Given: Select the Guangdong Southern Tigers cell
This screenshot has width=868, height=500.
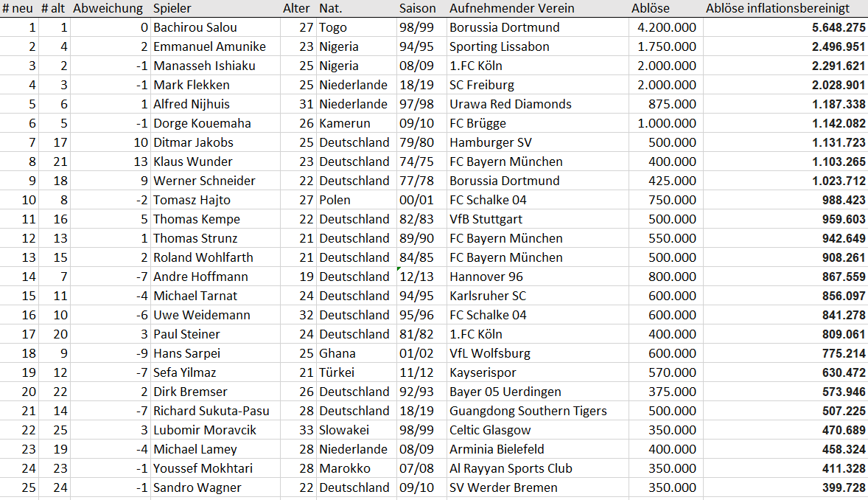Looking at the screenshot, I should [537, 412].
